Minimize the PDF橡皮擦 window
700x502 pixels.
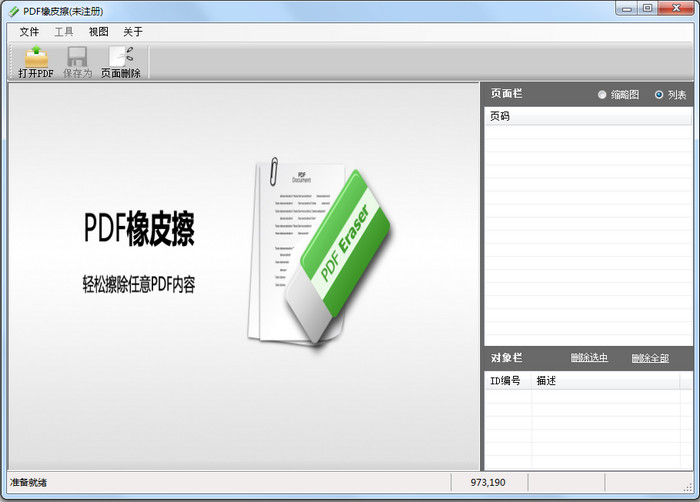coord(627,8)
